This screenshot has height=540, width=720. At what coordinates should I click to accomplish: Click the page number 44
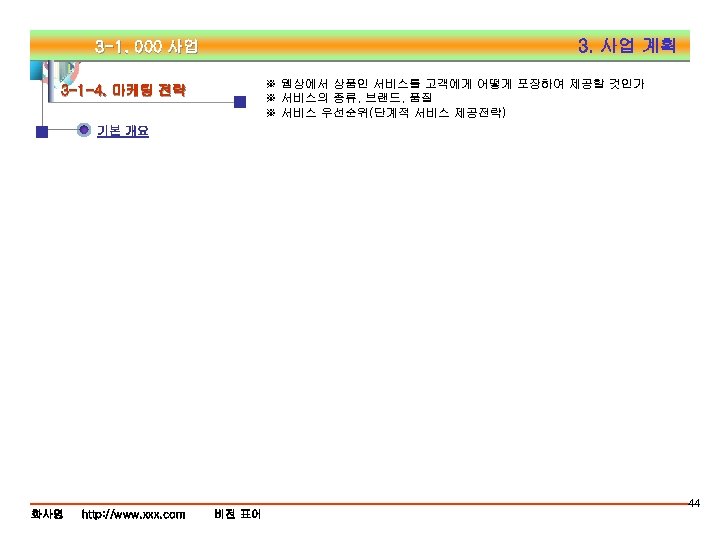coord(694,503)
